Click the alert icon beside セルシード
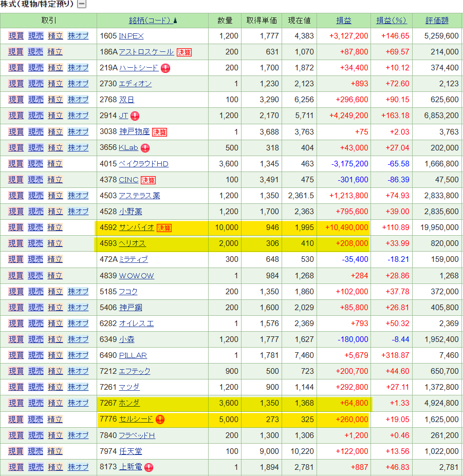 (160, 420)
